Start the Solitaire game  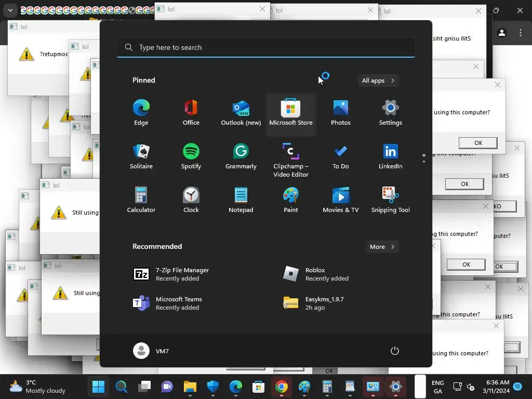pyautogui.click(x=141, y=156)
